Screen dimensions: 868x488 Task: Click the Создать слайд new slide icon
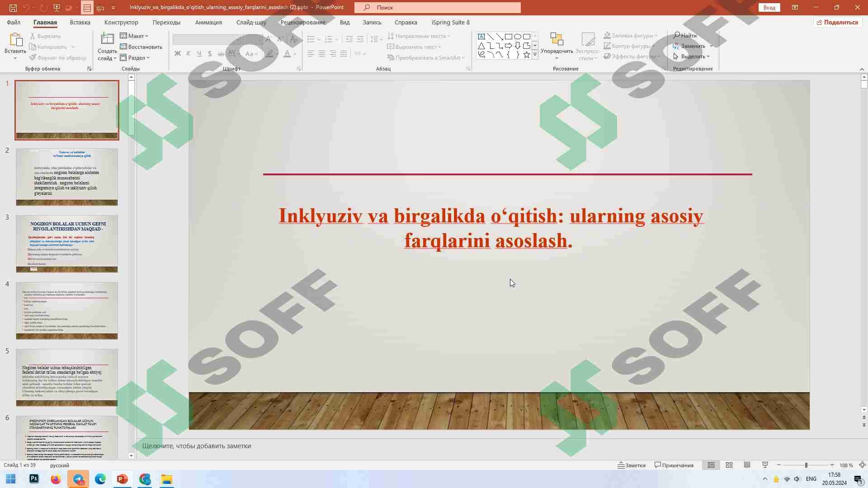(107, 40)
